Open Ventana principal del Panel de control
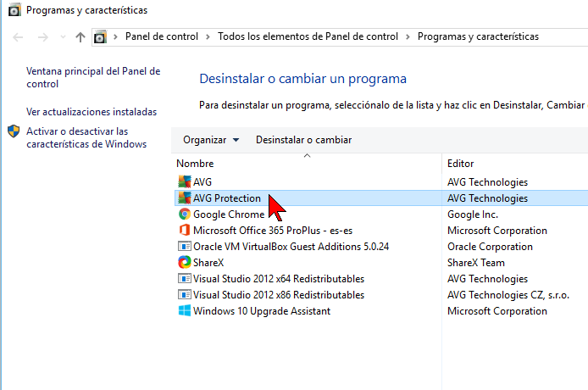 (x=93, y=77)
